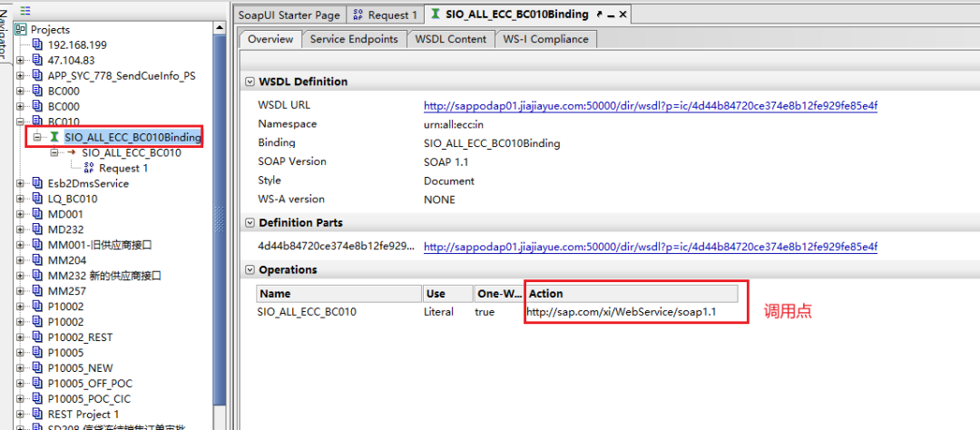The width and height of the screenshot is (980, 430).
Task: Open the Definition Parts WSDL hyperlink
Action: coord(651,247)
